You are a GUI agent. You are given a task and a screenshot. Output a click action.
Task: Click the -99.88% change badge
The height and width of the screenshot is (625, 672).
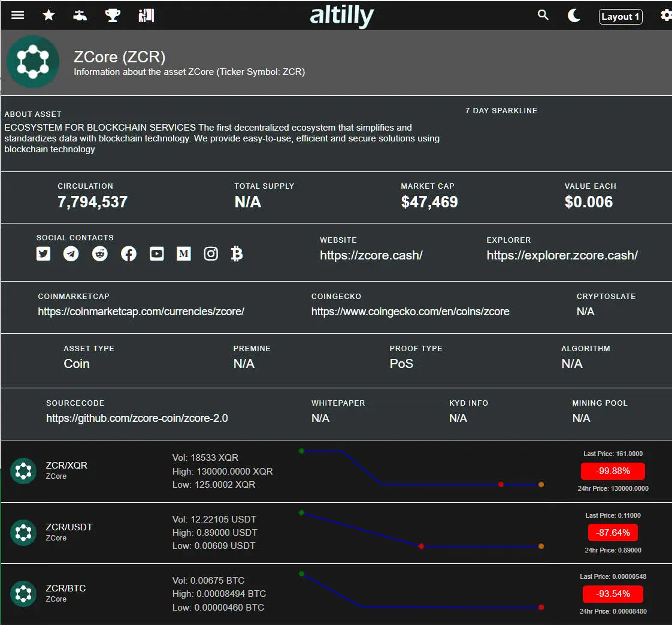pos(613,471)
